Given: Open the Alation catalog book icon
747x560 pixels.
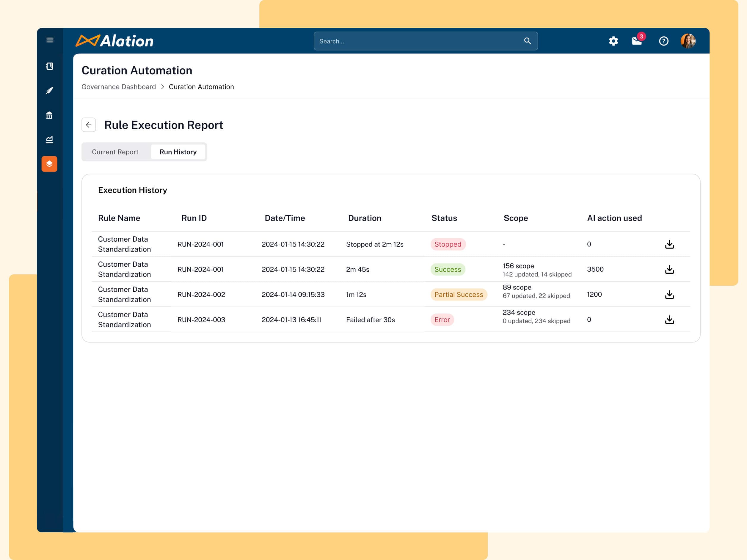Looking at the screenshot, I should point(50,67).
